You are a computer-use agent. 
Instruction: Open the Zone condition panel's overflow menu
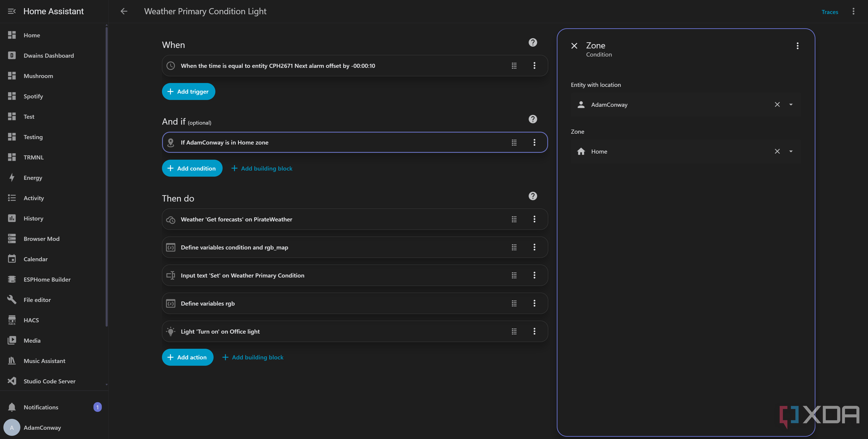[797, 45]
